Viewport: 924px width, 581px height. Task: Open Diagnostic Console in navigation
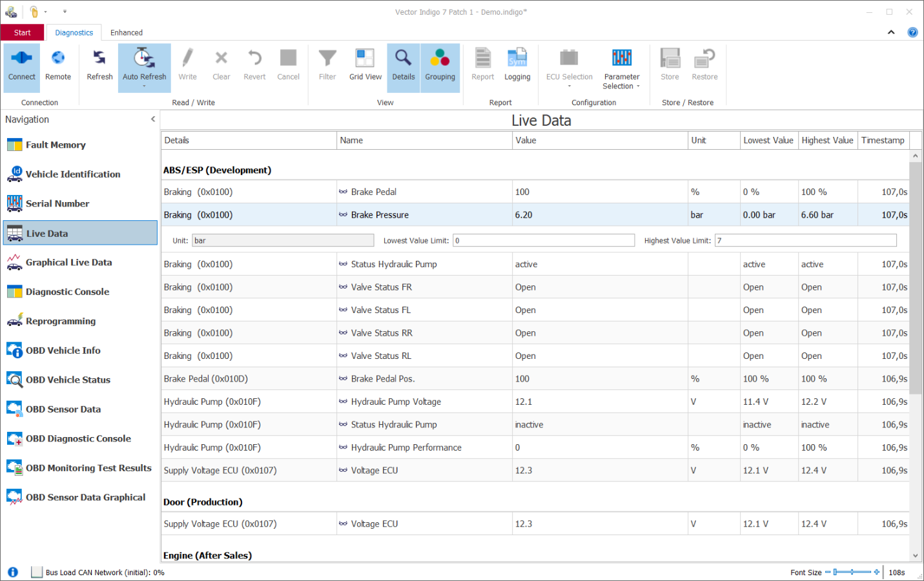80,292
